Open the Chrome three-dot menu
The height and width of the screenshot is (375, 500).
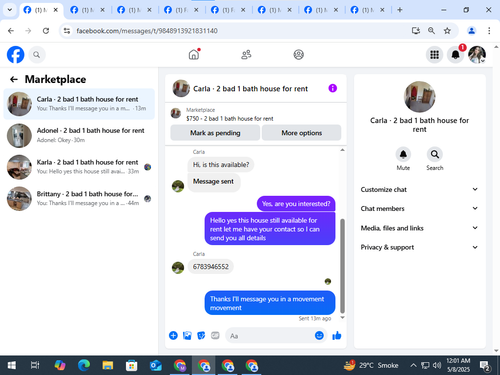489,31
